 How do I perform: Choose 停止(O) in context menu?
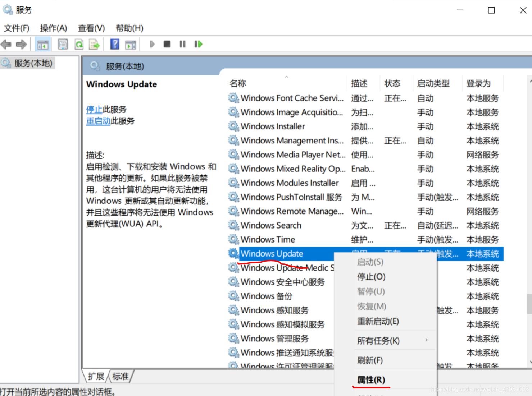(x=385, y=277)
